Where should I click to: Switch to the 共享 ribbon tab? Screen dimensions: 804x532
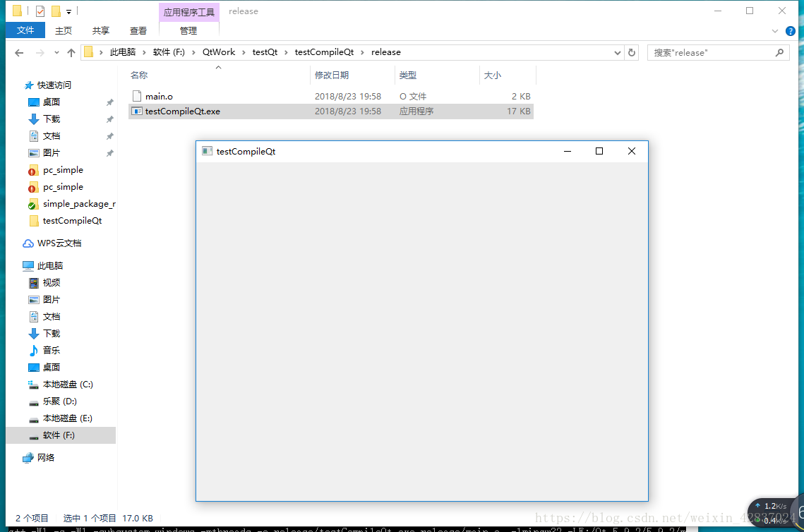(x=100, y=31)
